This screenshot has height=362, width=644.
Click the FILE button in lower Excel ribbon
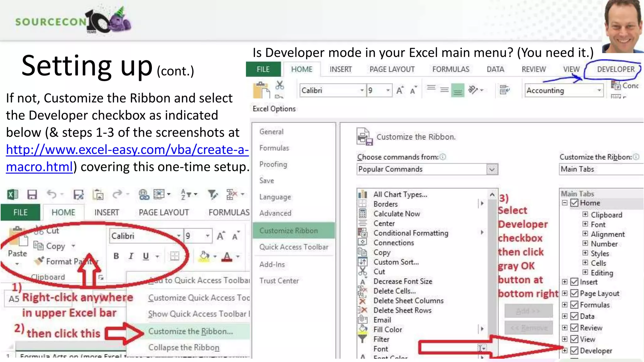[20, 212]
